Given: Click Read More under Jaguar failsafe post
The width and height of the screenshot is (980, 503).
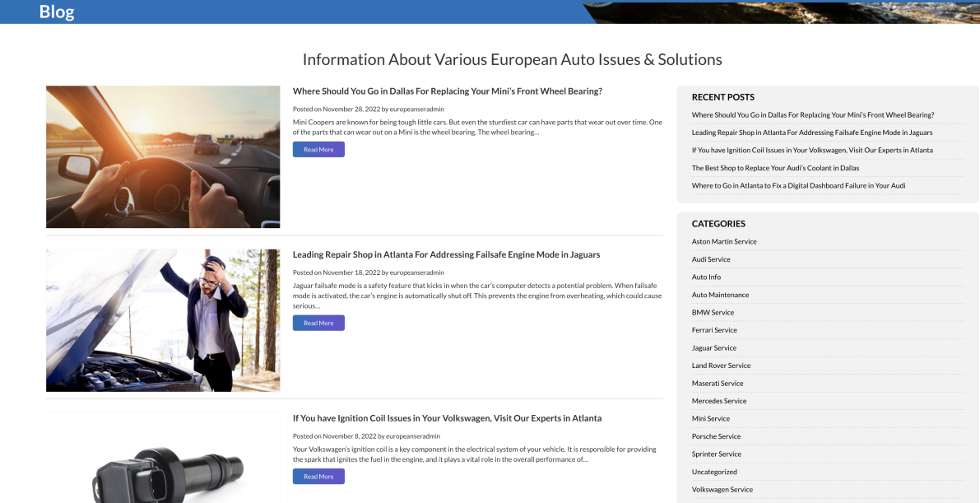Looking at the screenshot, I should 318,323.
